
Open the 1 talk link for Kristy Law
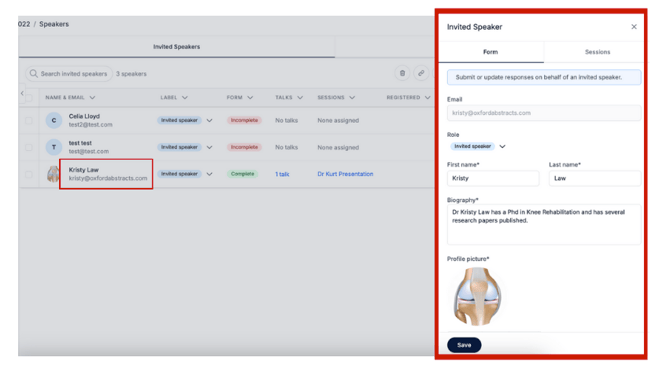[x=282, y=174]
